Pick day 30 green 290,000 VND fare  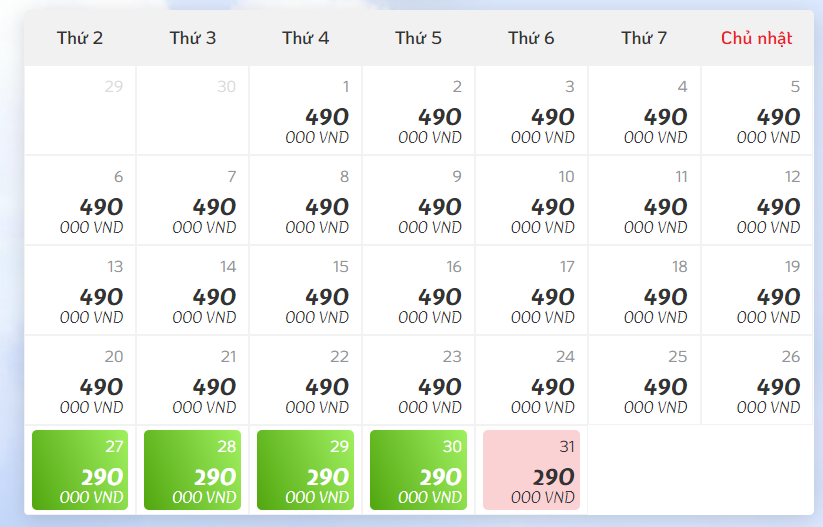(418, 470)
